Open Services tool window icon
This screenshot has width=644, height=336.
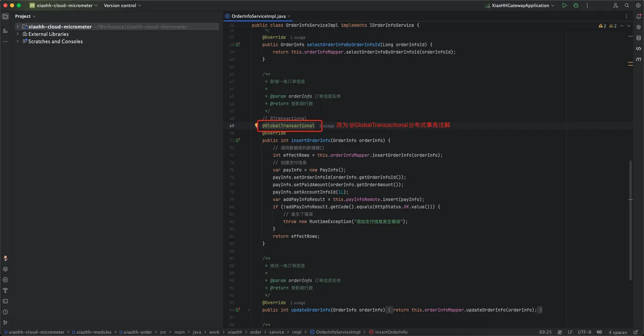click(x=6, y=279)
